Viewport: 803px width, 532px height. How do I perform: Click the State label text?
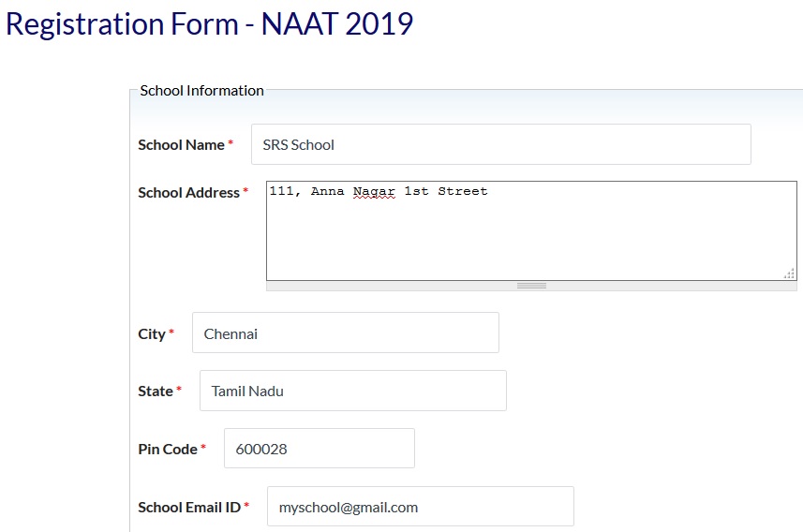point(156,391)
